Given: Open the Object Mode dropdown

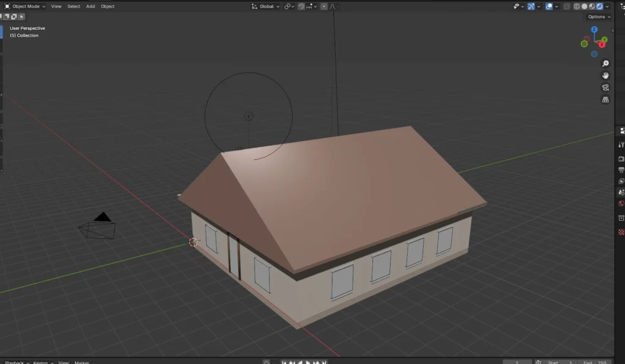Looking at the screenshot, I should [x=25, y=6].
